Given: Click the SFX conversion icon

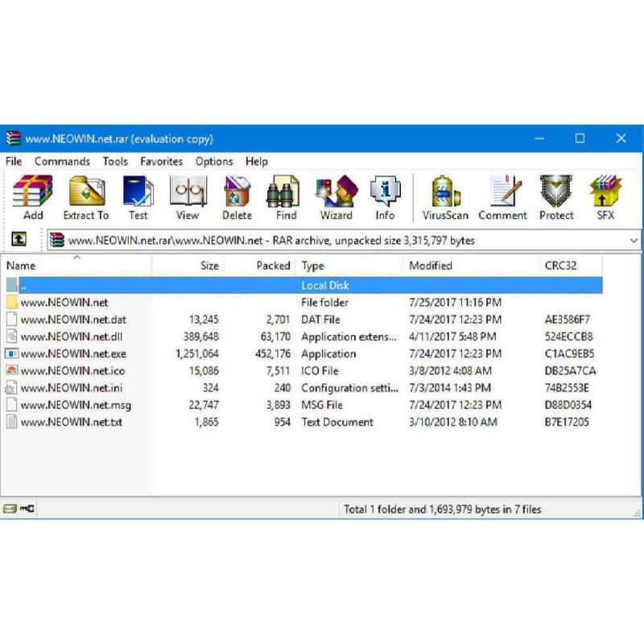Looking at the screenshot, I should point(605,193).
